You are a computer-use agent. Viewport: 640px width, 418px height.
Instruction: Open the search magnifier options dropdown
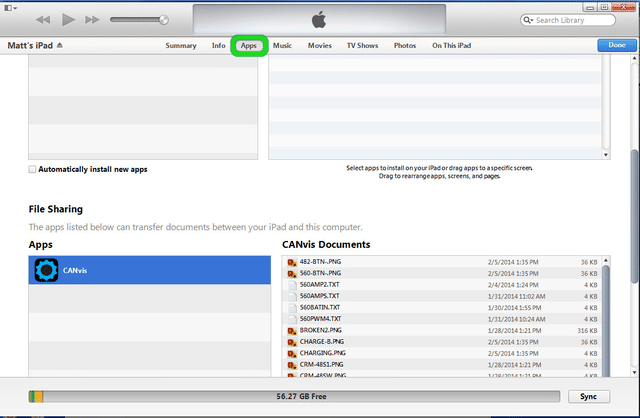(x=528, y=20)
